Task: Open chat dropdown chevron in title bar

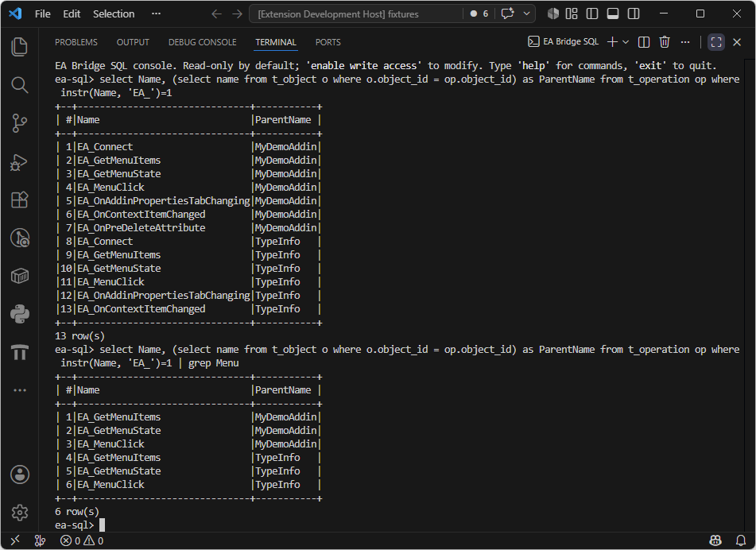Action: [x=526, y=14]
